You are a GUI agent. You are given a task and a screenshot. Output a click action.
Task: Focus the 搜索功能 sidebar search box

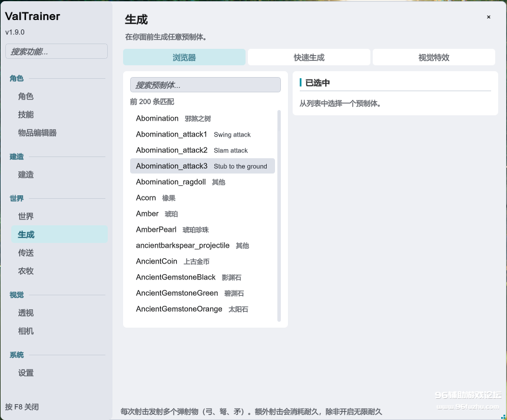click(x=57, y=51)
